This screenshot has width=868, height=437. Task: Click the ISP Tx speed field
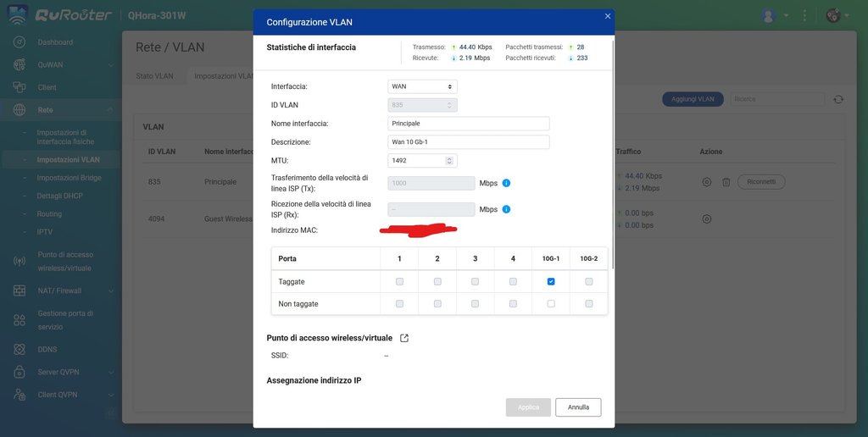click(431, 183)
